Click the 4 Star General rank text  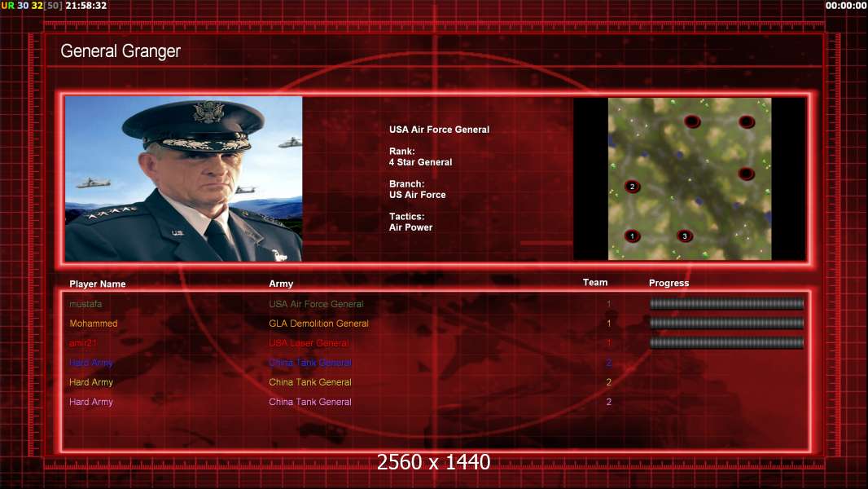pyautogui.click(x=421, y=162)
